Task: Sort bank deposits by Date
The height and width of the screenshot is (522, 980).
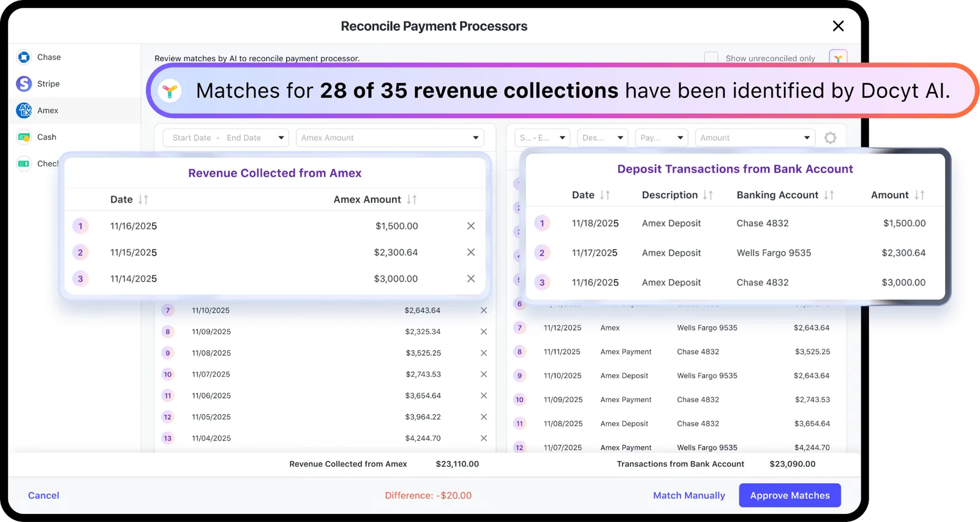Action: [x=605, y=195]
